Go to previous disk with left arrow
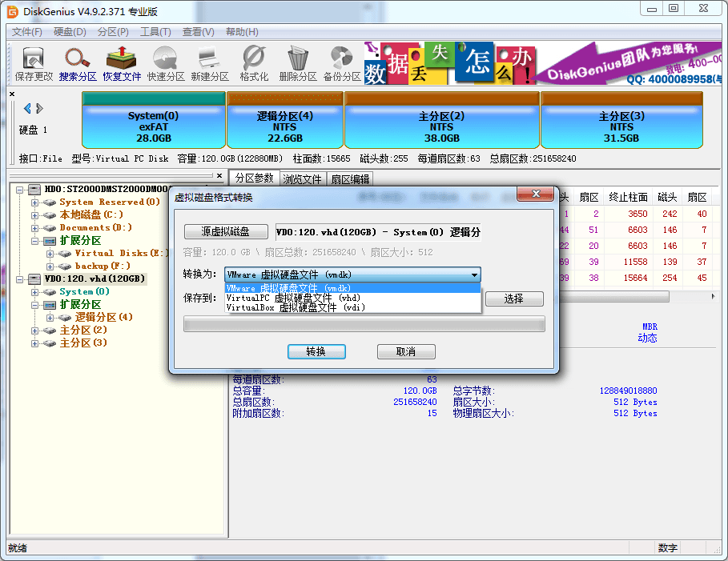Image resolution: width=728 pixels, height=561 pixels. [27, 108]
